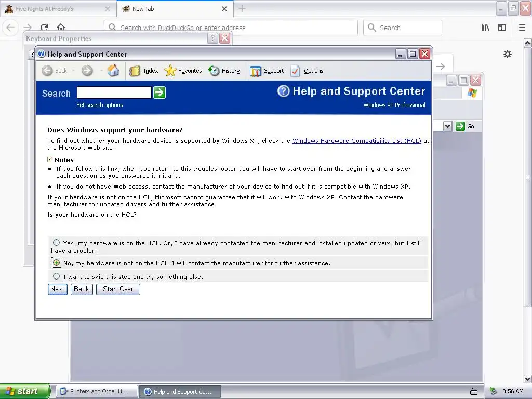The image size is (532, 399).
Task: Click the browser forward arrow
Action: click(x=28, y=28)
